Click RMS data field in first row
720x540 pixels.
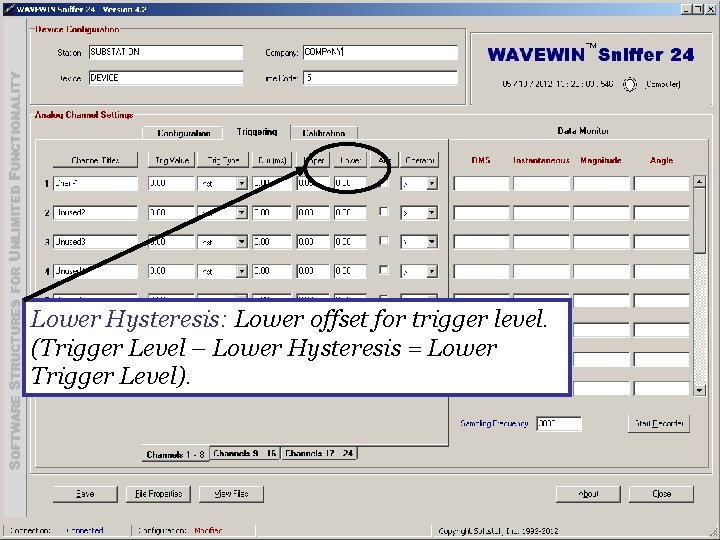[481, 184]
